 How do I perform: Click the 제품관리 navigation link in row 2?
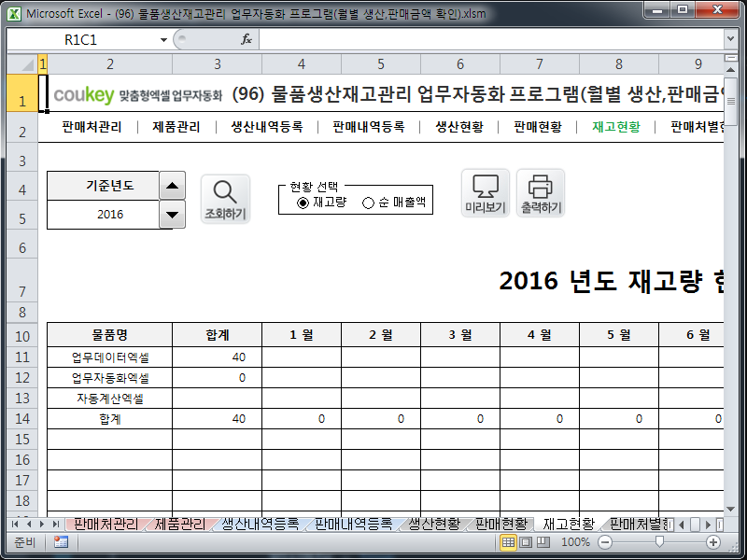(176, 127)
